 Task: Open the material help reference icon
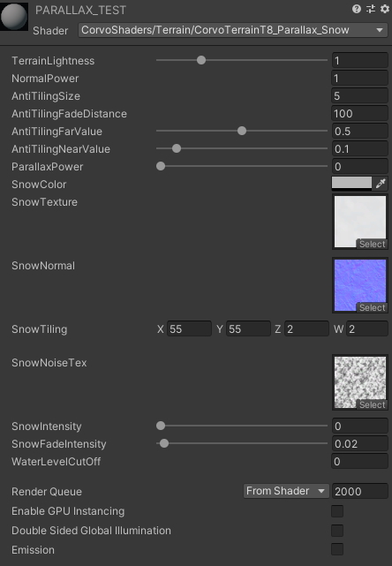357,9
